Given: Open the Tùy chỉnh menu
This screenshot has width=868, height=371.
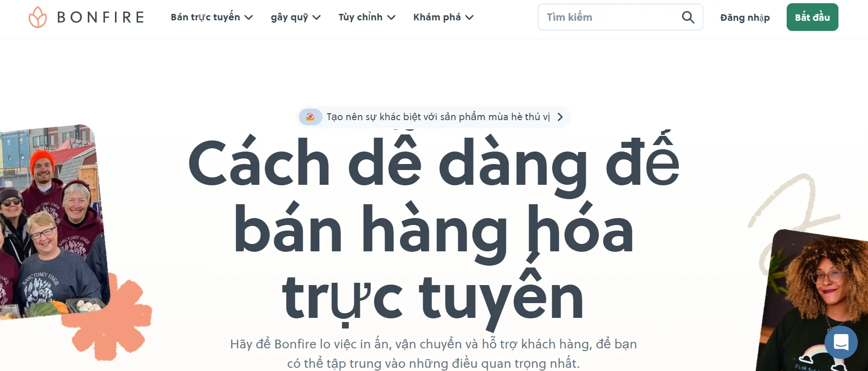Looking at the screenshot, I should [360, 18].
